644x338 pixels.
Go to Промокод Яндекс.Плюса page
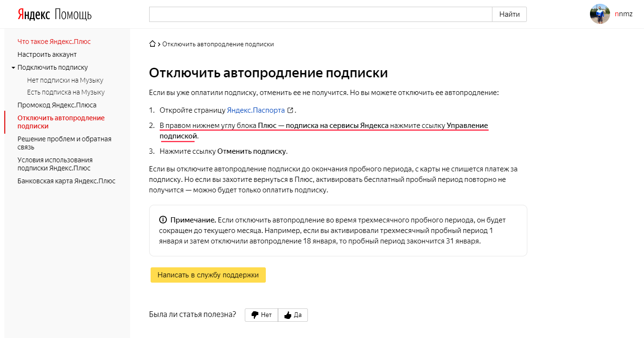[57, 105]
